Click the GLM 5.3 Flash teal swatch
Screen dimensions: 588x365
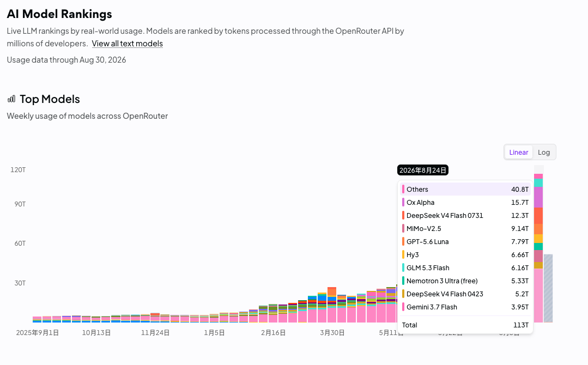click(403, 268)
